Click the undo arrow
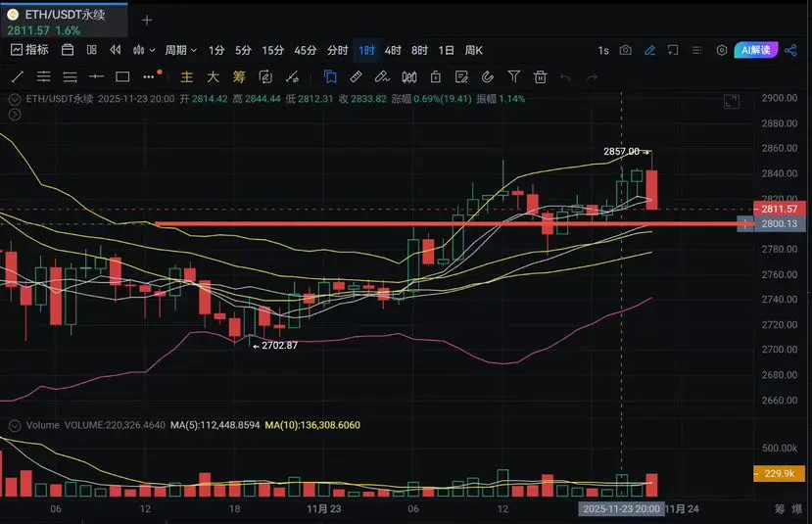 [x=566, y=77]
